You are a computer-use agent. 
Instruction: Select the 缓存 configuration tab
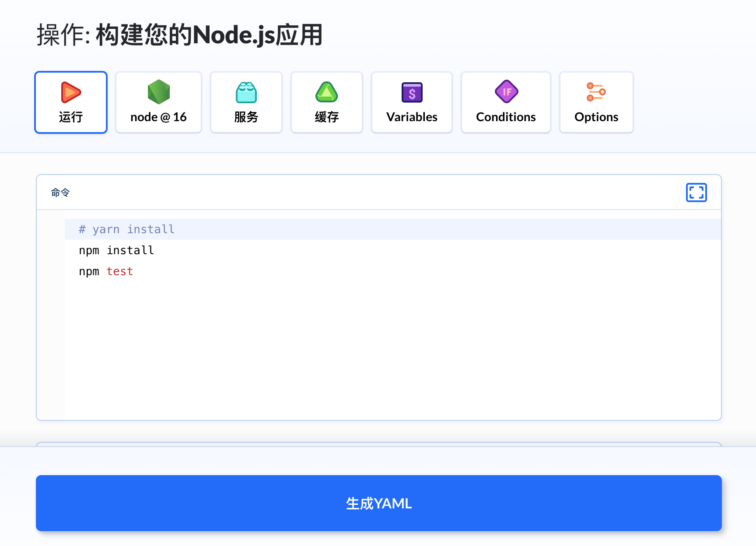(x=326, y=102)
